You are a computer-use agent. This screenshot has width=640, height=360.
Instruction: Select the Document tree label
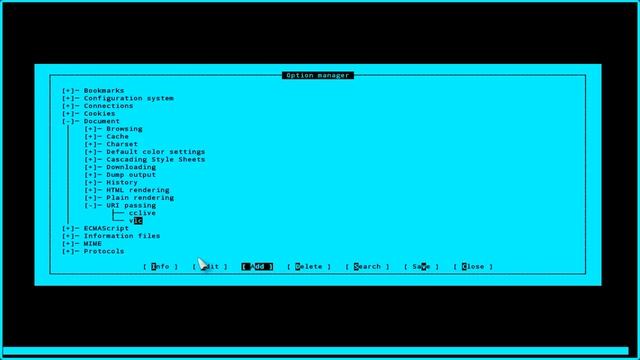point(102,121)
